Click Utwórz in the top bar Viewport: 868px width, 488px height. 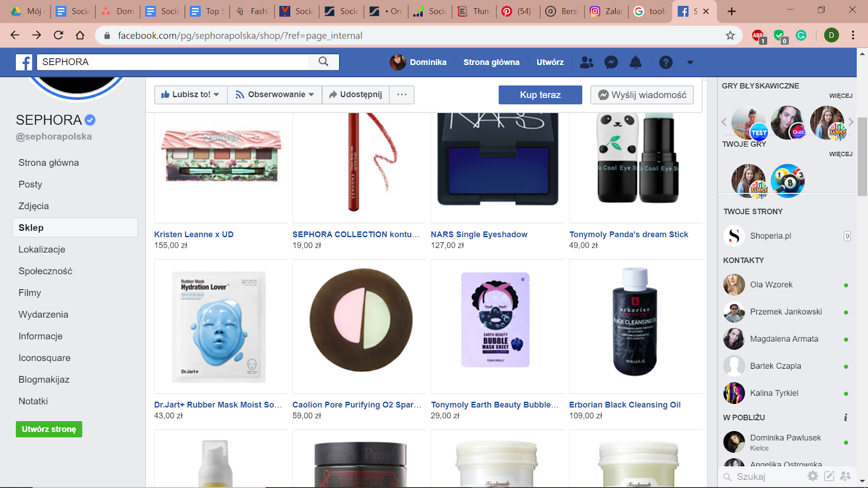(x=550, y=62)
